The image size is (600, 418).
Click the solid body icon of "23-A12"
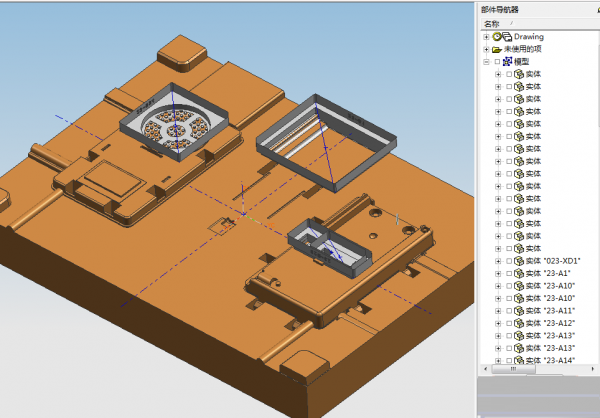tap(519, 323)
